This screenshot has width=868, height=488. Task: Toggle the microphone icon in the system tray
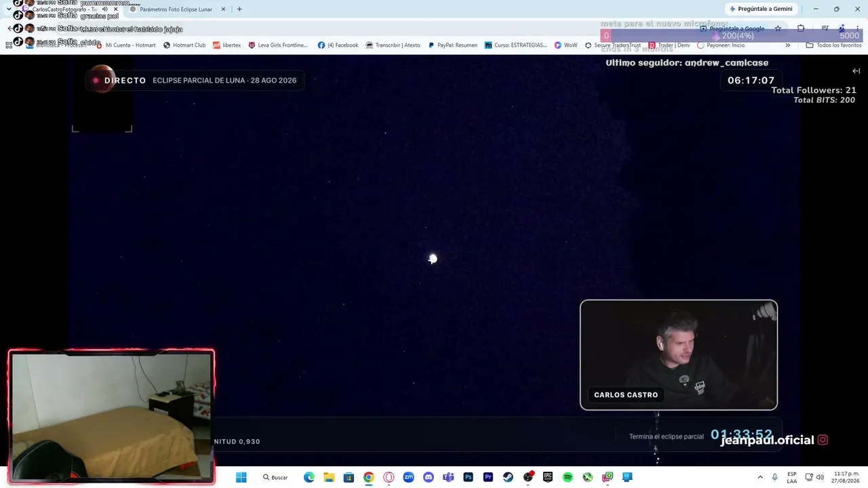(x=774, y=477)
